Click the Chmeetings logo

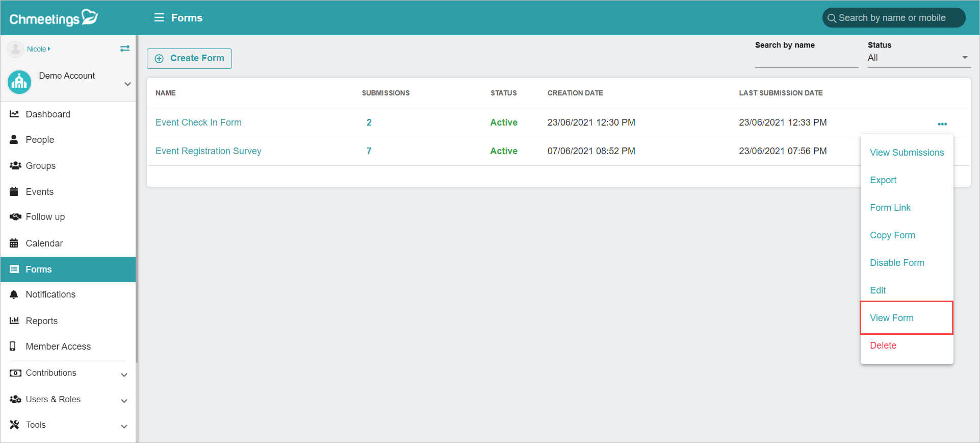pyautogui.click(x=54, y=18)
